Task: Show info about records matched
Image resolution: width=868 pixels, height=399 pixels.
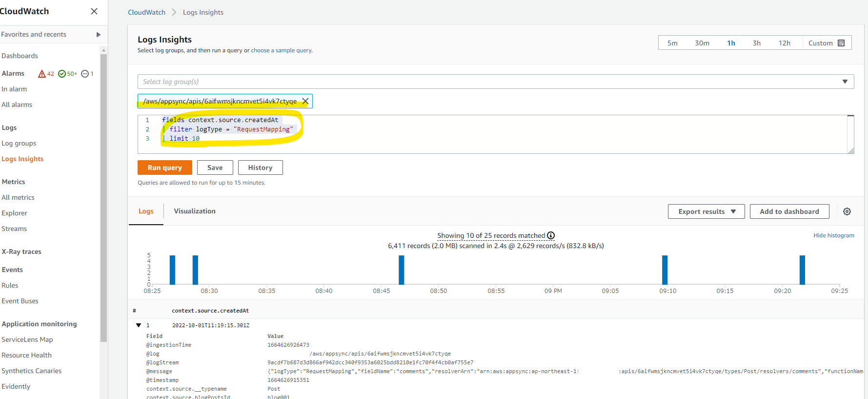Action: [551, 235]
